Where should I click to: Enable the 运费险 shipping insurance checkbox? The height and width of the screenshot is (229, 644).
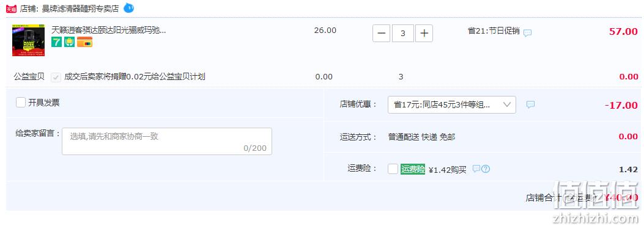393,169
